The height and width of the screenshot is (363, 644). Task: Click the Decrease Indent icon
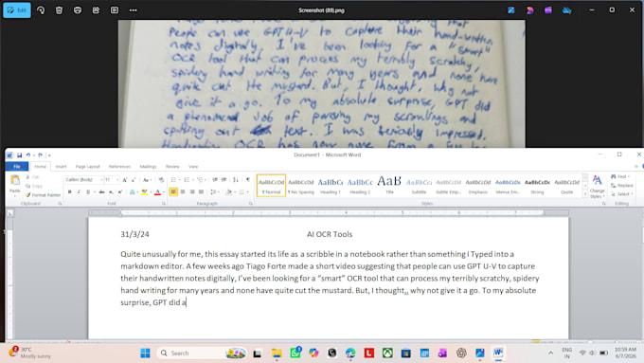coord(215,180)
